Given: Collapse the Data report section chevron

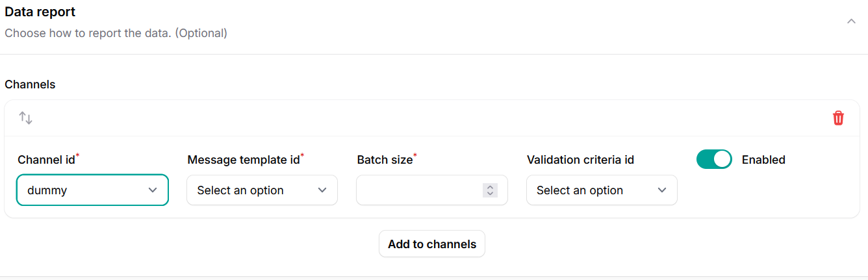Looking at the screenshot, I should [851, 21].
